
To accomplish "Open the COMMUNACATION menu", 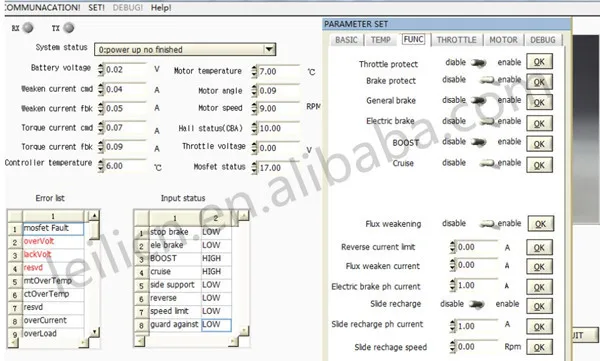I will point(42,8).
